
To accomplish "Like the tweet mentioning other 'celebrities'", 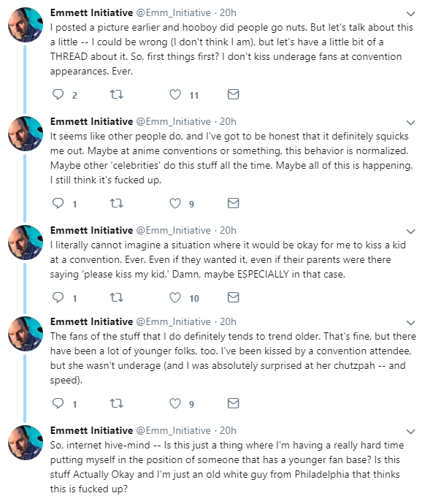I will click(175, 203).
